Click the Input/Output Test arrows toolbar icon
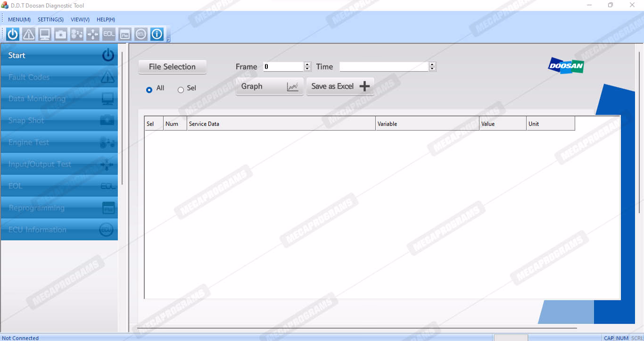Screen dimensions: 644x341 [x=93, y=34]
